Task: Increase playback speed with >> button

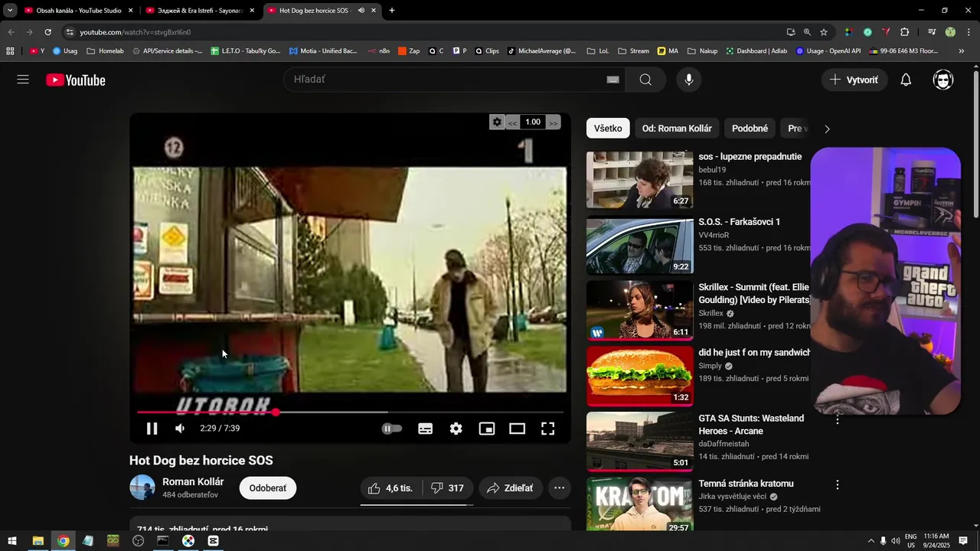Action: coord(553,122)
